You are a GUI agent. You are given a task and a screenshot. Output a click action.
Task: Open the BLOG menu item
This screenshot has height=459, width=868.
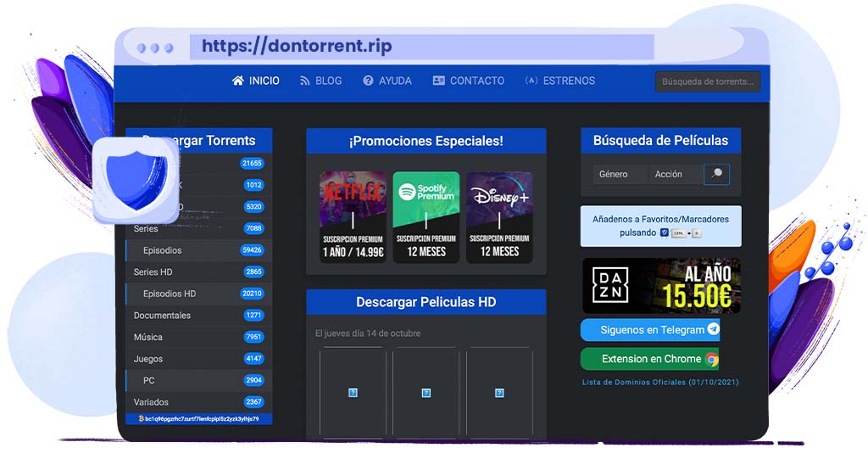pos(321,81)
